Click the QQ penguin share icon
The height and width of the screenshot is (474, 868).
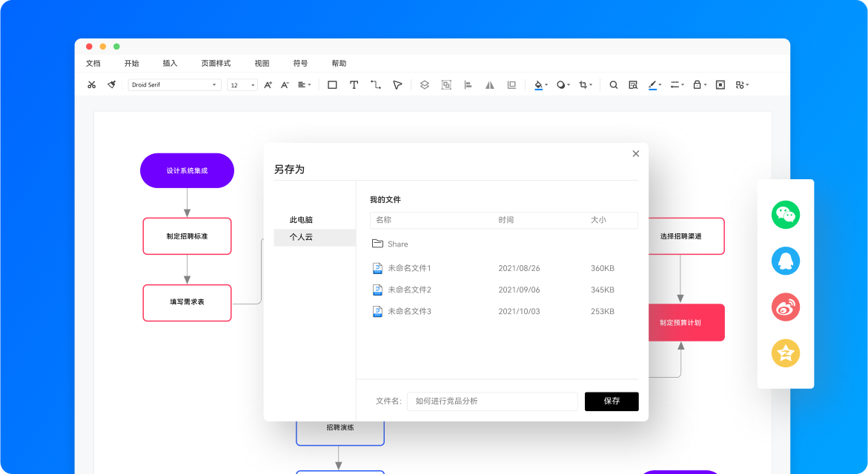786,261
